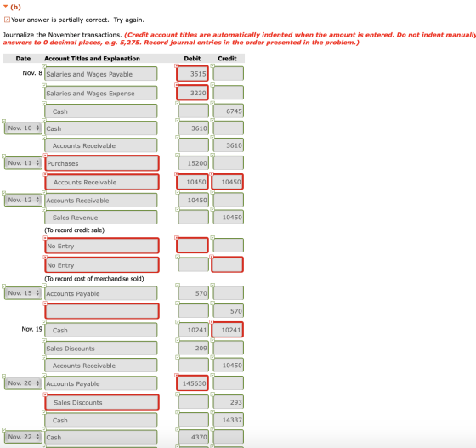
Task: Open the Nov. 10 date dropdown
Action: (x=24, y=128)
